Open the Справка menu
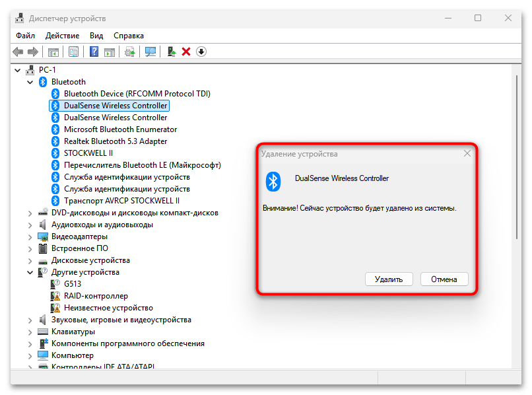The width and height of the screenshot is (532, 395). tap(129, 36)
